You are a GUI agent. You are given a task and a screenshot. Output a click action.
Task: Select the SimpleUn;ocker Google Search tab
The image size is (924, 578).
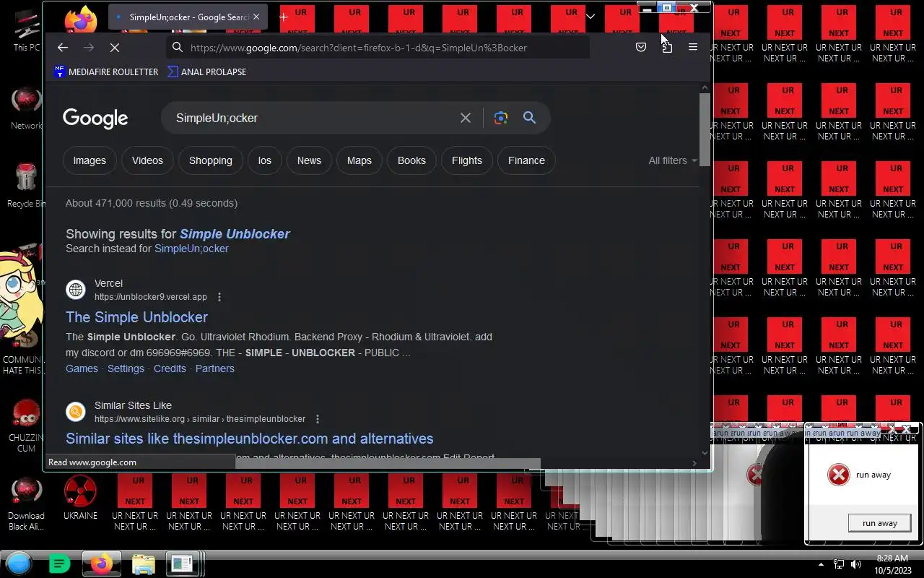coord(188,17)
